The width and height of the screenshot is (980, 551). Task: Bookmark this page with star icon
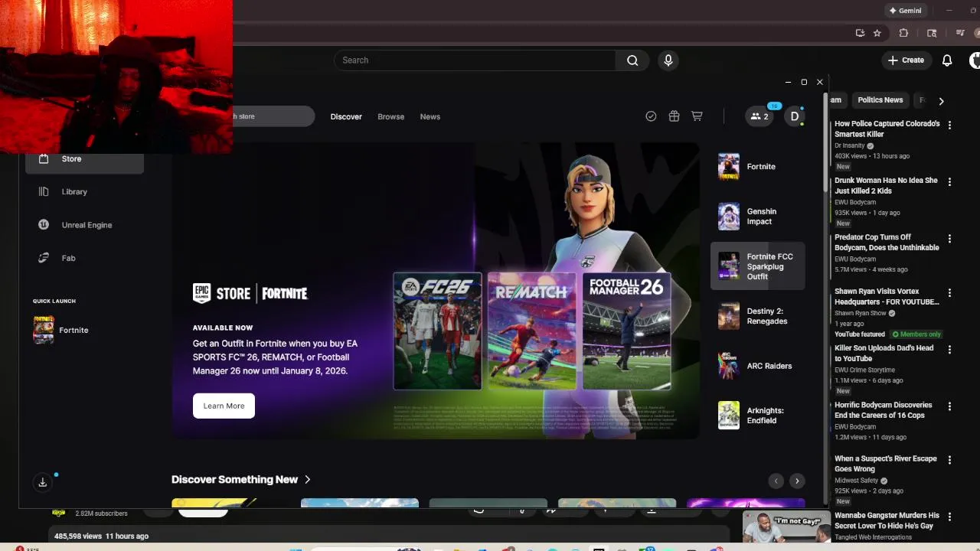(877, 33)
